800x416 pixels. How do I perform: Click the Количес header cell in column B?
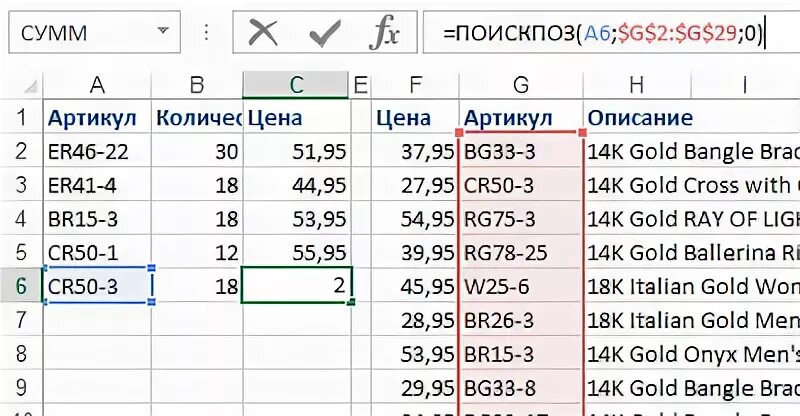197,117
